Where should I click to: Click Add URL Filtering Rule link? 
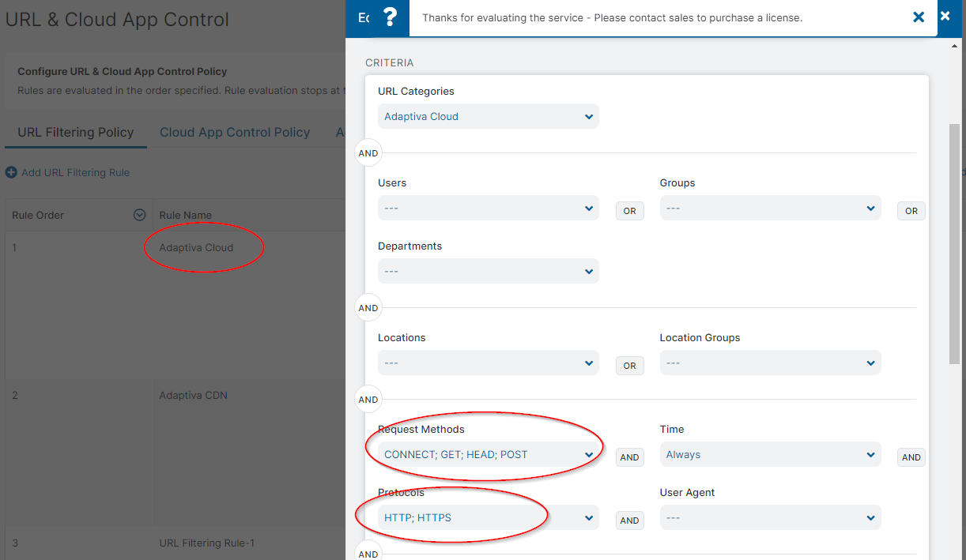(75, 172)
